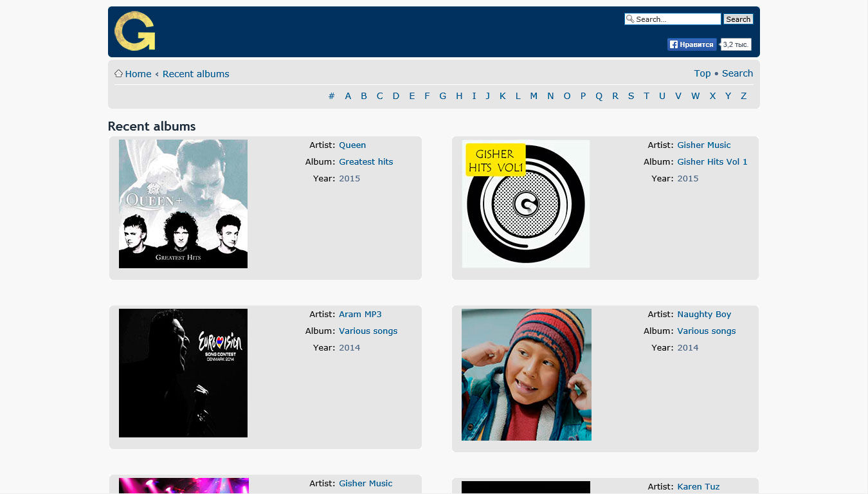Image resolution: width=868 pixels, height=494 pixels.
Task: Click the Facebook like button
Action: coord(691,44)
